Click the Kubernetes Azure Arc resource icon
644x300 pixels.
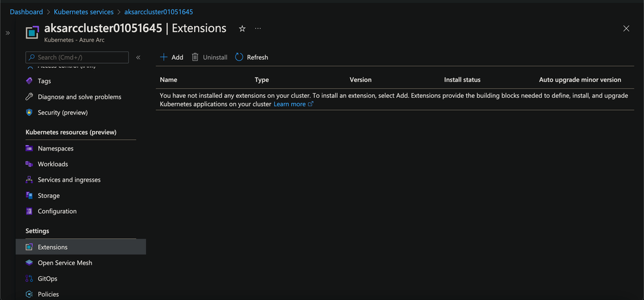pyautogui.click(x=32, y=32)
